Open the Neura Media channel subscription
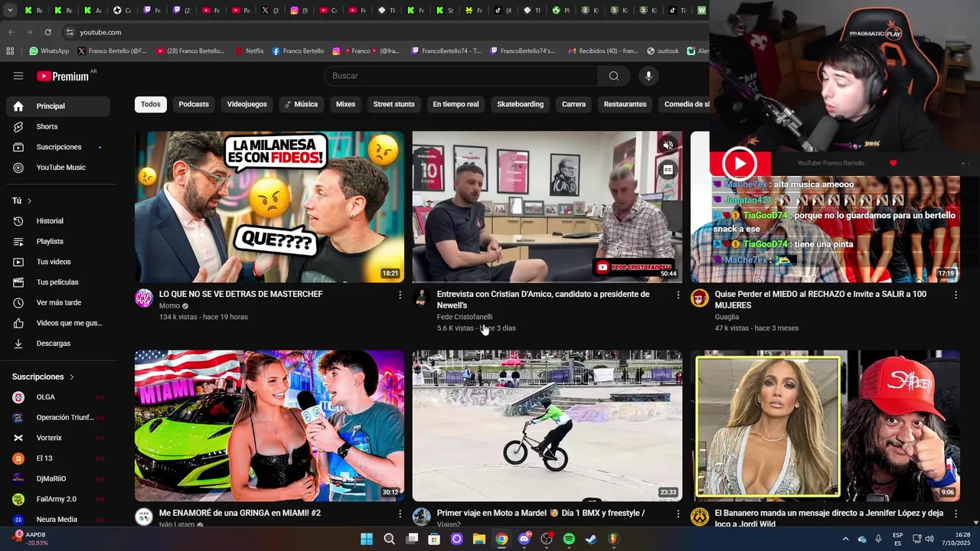 [58, 520]
